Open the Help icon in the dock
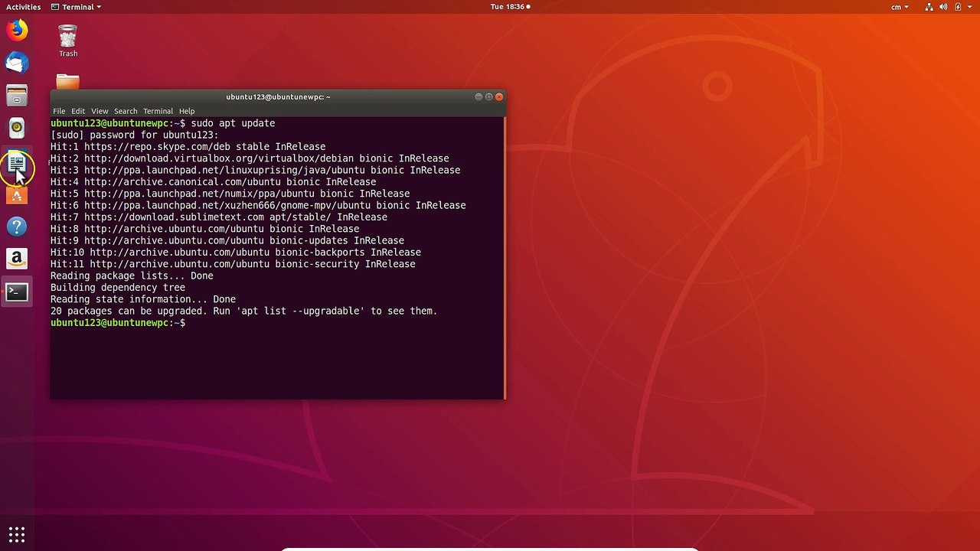This screenshot has height=551, width=980. point(17,227)
